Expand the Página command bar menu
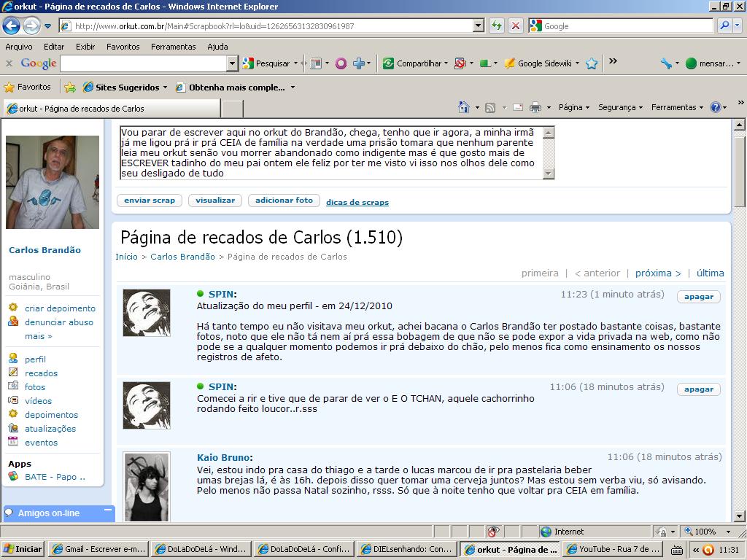The height and width of the screenshot is (560, 747). click(574, 107)
